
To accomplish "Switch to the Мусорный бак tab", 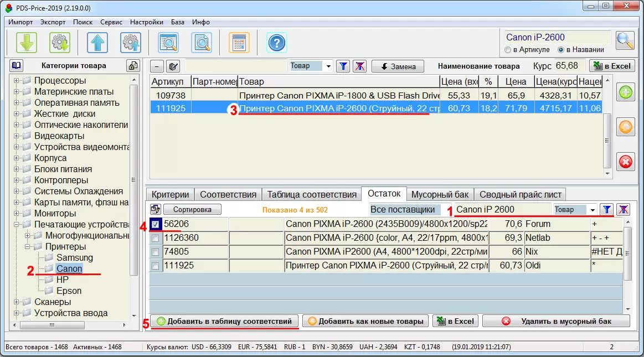I will [x=440, y=194].
